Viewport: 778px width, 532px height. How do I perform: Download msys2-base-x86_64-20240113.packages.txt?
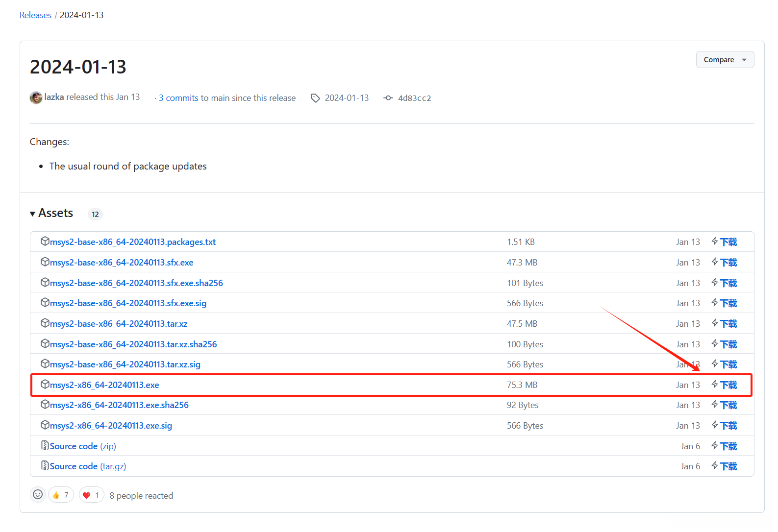click(x=133, y=242)
